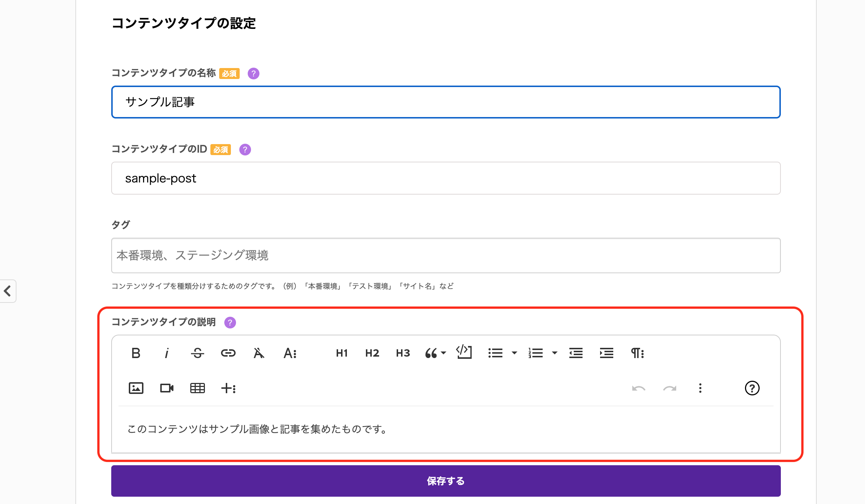Viewport: 865px width, 504px height.
Task: Focus the content type ID field sample-post
Action: (446, 178)
